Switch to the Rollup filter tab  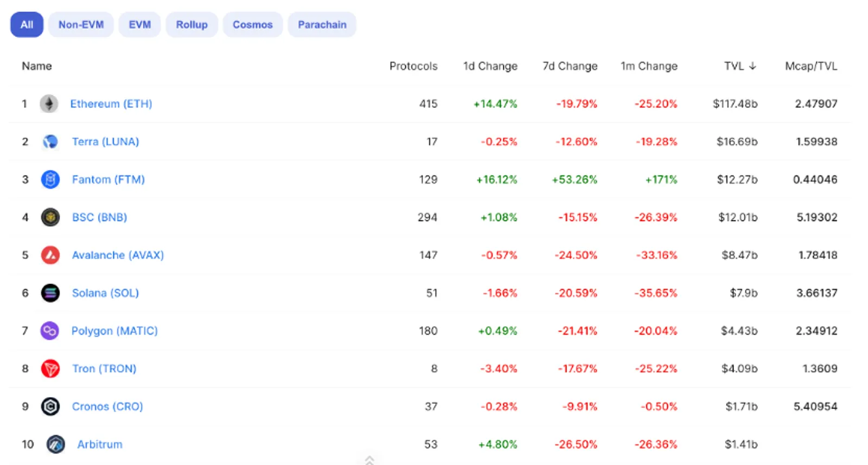pyautogui.click(x=192, y=25)
